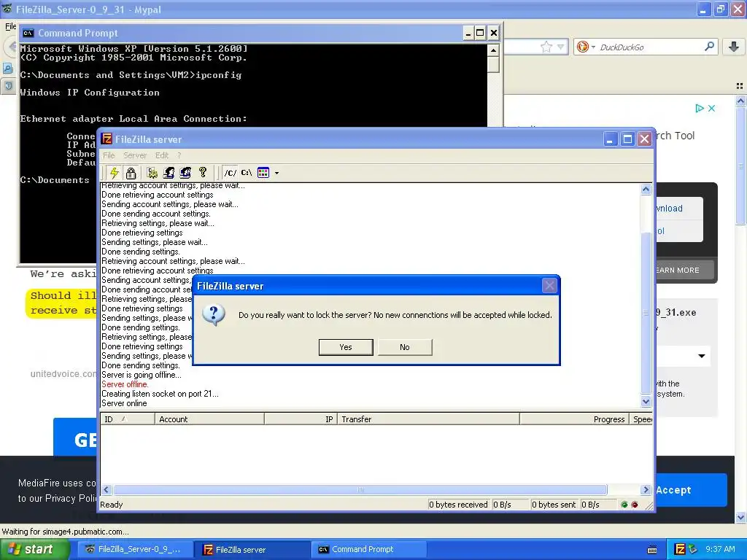Decline locking the server with No
Viewport: 747px width, 560px height.
405,347
